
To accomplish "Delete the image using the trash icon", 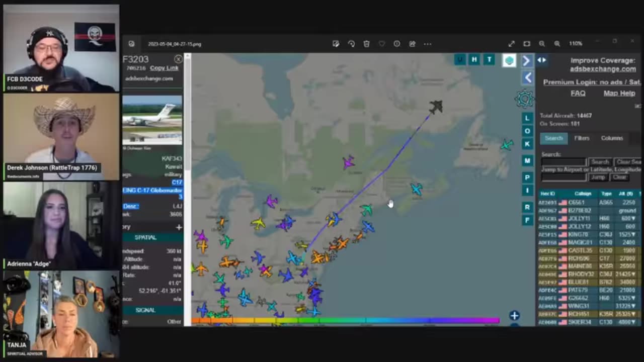I will point(366,44).
